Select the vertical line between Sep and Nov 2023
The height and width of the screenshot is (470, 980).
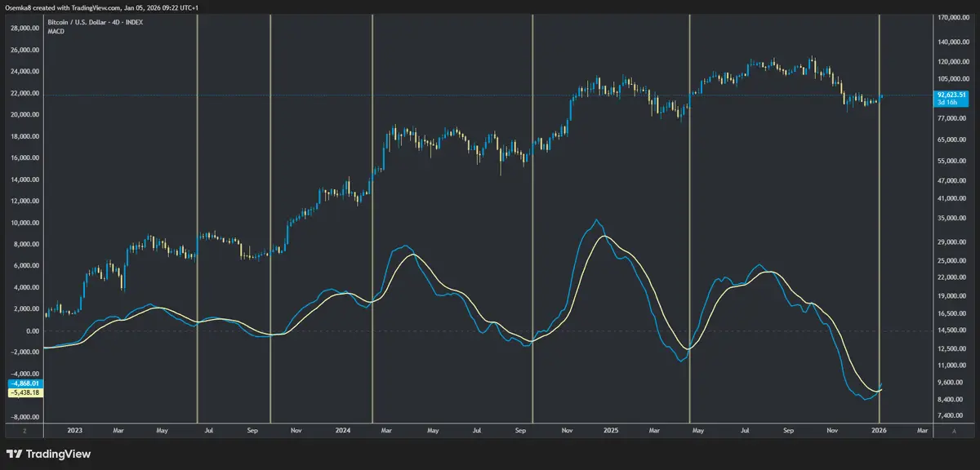[x=270, y=218]
